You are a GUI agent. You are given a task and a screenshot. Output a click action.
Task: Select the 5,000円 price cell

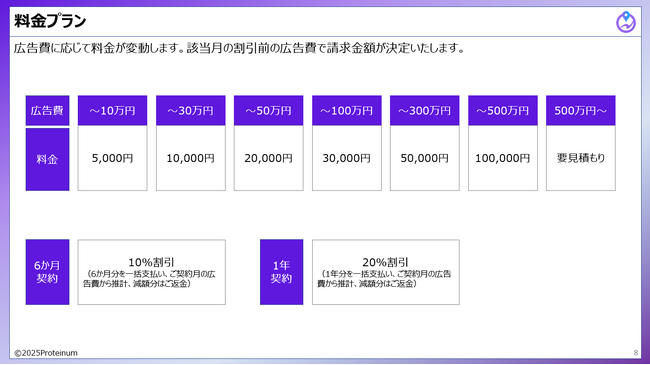coord(112,158)
